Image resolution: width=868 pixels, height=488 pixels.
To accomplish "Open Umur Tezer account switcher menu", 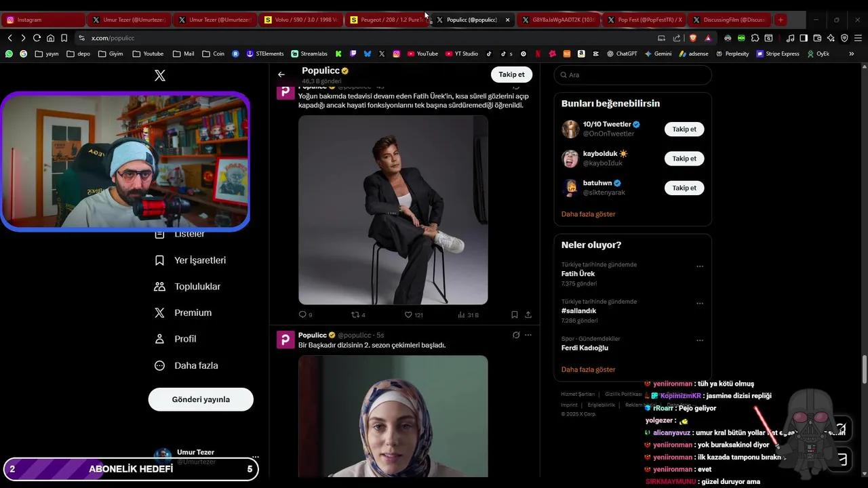I will [x=203, y=457].
